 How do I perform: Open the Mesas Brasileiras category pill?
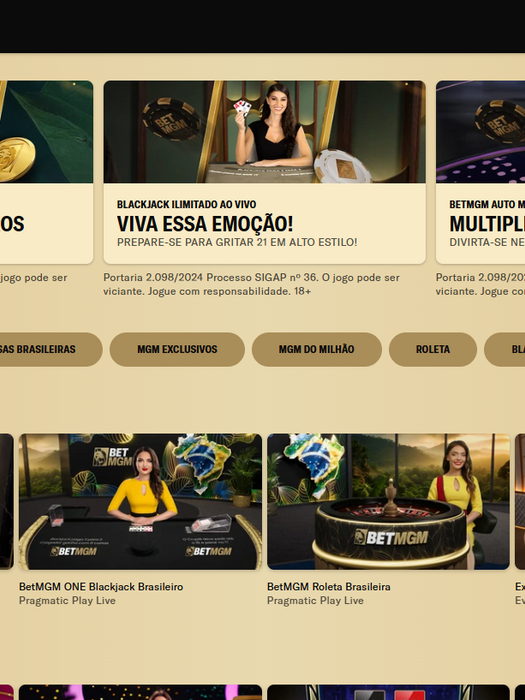click(50, 349)
